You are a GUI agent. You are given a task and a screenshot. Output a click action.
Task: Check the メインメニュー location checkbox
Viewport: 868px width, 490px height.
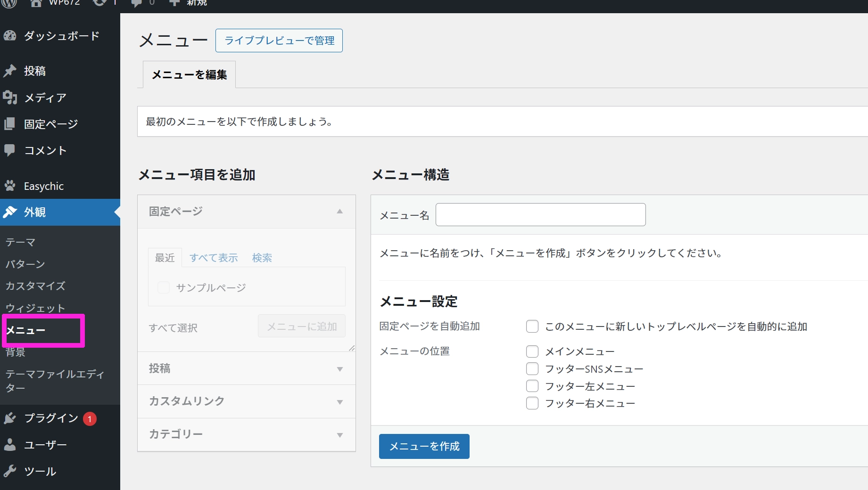point(532,351)
